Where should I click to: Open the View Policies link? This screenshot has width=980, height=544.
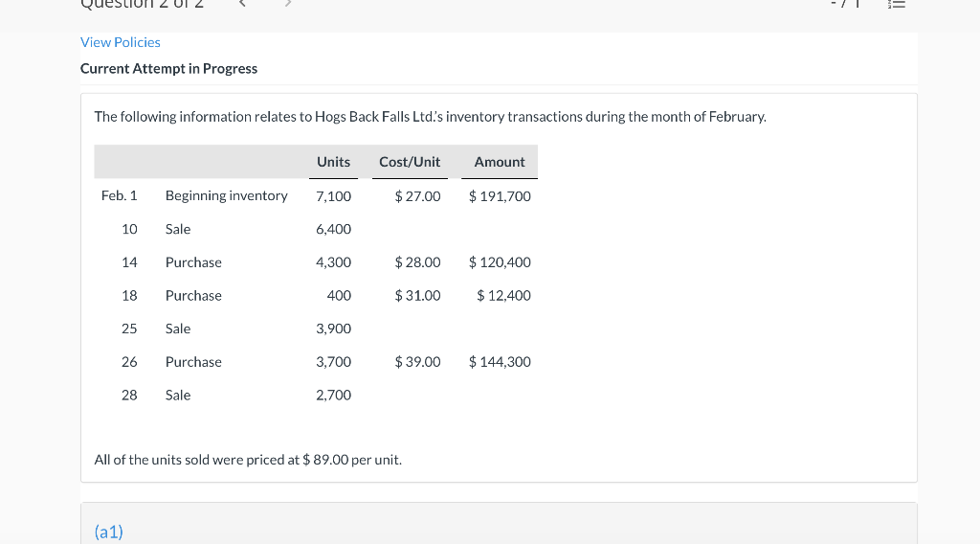(x=120, y=42)
